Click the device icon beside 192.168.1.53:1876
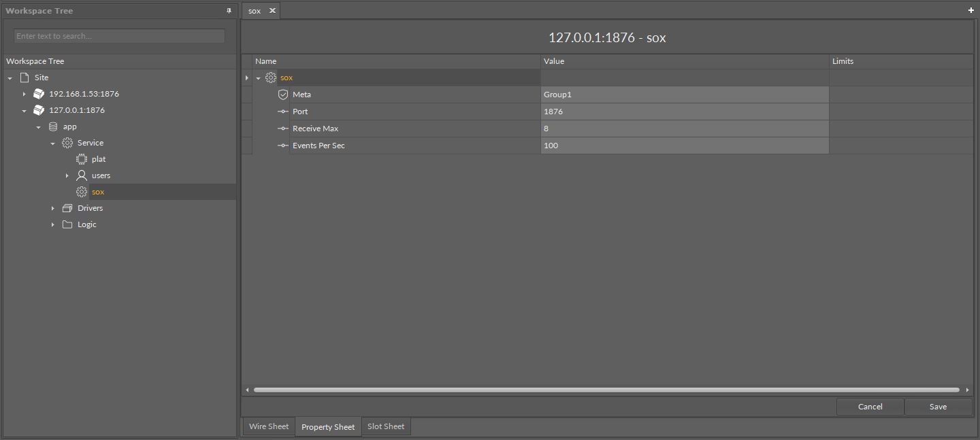 (39, 94)
